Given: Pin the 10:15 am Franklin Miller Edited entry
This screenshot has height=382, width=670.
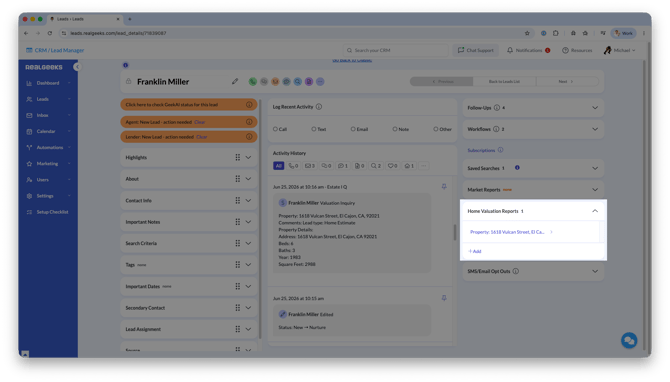Looking at the screenshot, I should pyautogui.click(x=444, y=298).
